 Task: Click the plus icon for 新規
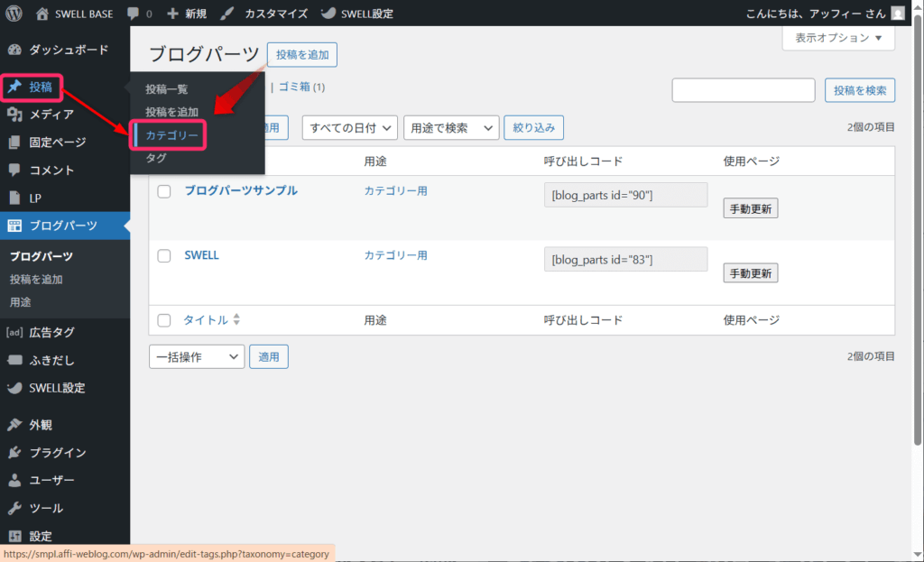click(172, 13)
